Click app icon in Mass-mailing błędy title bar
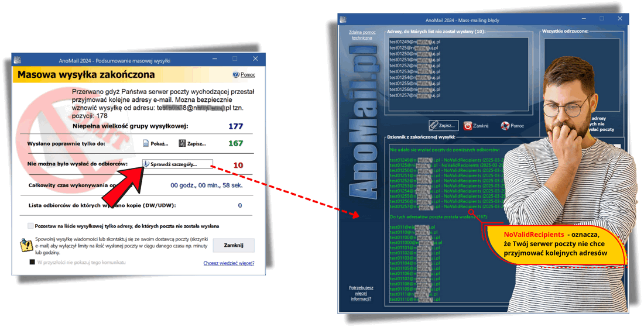 pos(343,20)
